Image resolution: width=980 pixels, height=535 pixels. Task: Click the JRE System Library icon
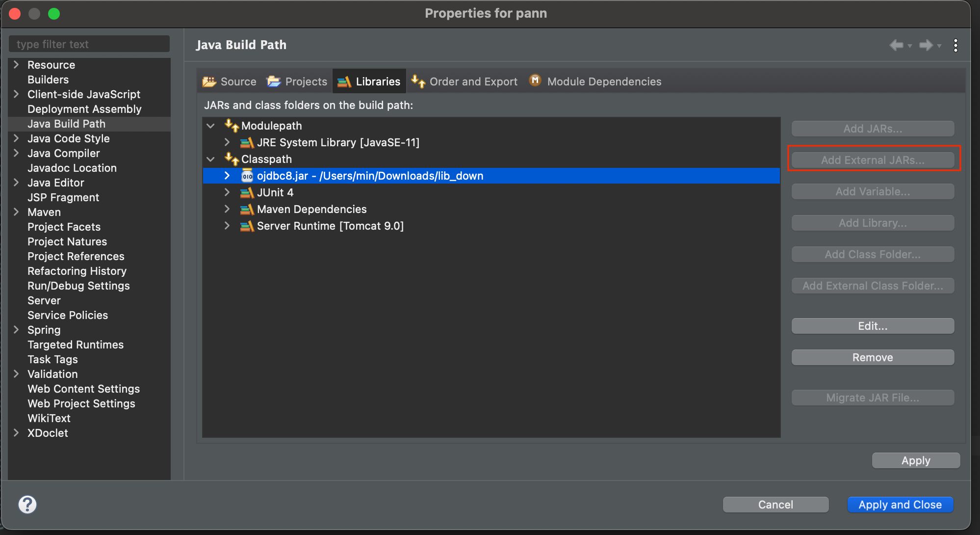coord(247,142)
